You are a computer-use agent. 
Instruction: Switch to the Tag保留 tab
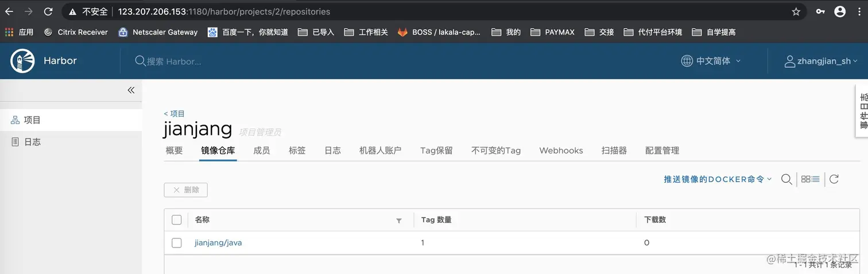pyautogui.click(x=436, y=150)
